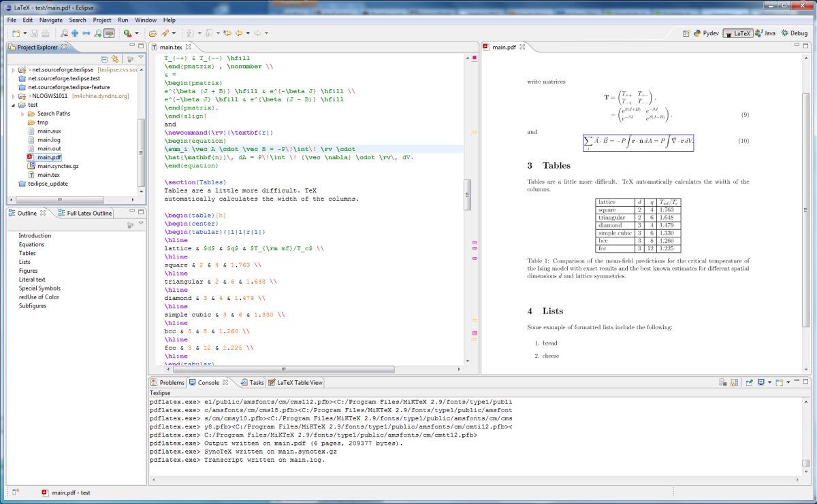This screenshot has width=817, height=504.
Task: Click boxed equation 10 in PDF preview
Action: click(x=638, y=141)
